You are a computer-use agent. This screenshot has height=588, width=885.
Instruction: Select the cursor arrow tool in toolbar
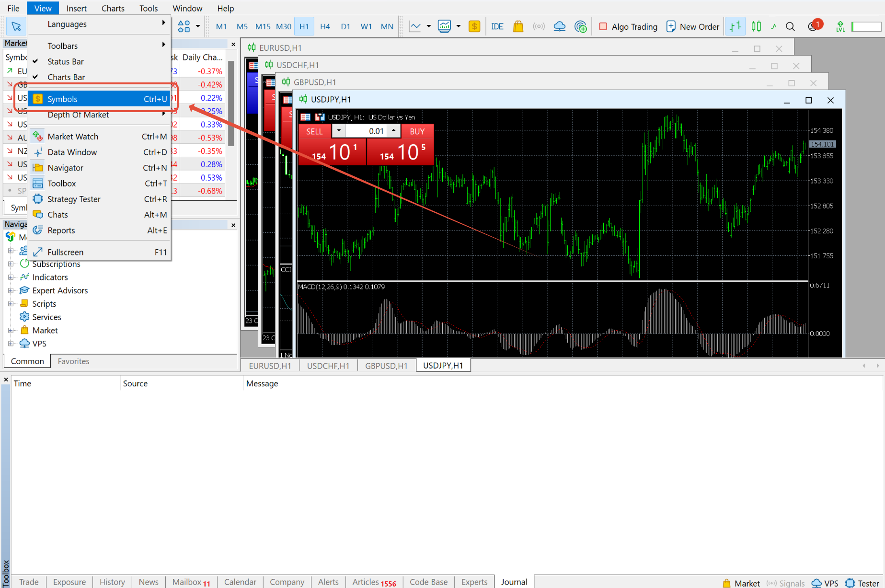pos(16,26)
